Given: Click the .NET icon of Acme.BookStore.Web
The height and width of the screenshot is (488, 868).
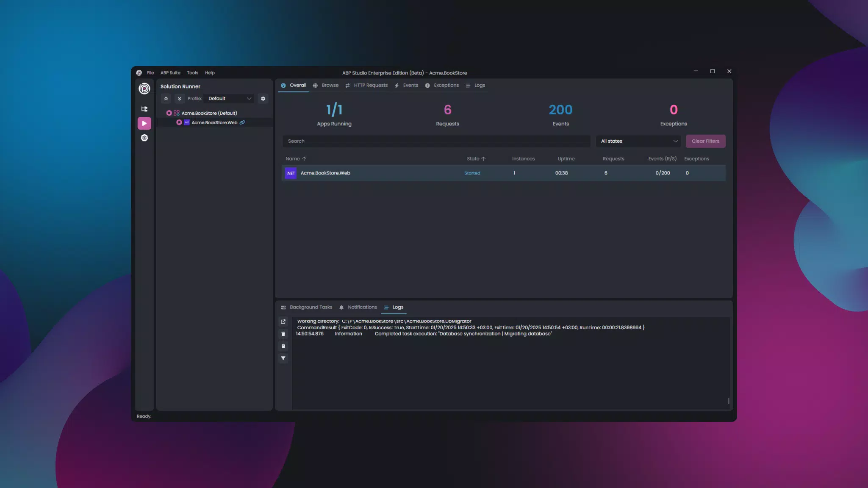Looking at the screenshot, I should [x=291, y=173].
